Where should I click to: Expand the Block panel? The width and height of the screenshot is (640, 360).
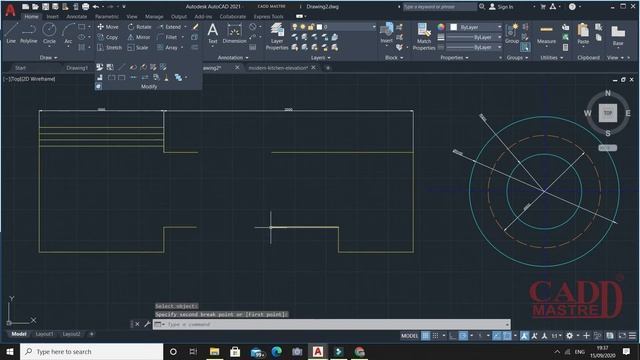[394, 58]
